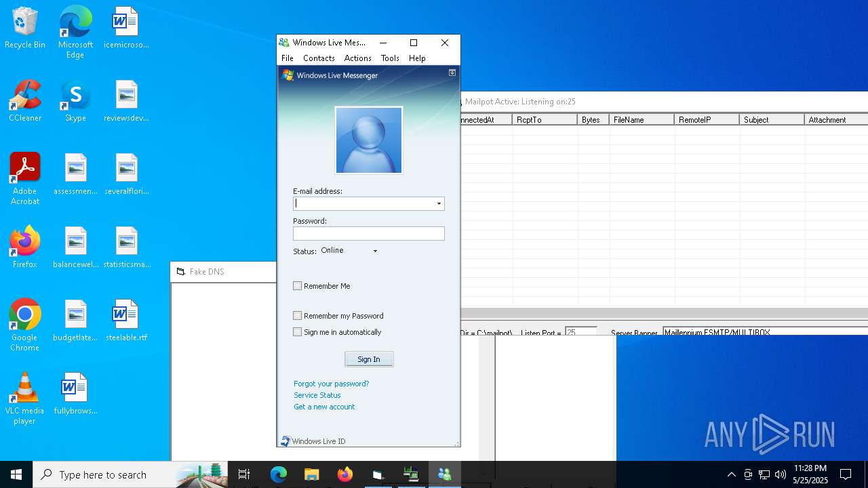The image size is (868, 488).
Task: Click Subject column header in Mailpot
Action: 772,120
